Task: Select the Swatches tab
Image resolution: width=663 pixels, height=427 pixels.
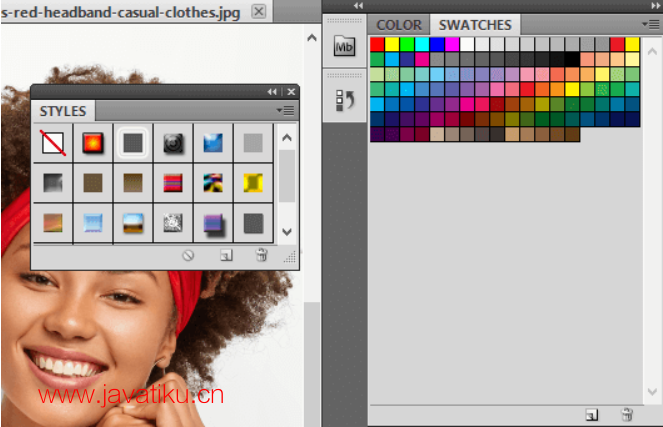Action: pyautogui.click(x=475, y=25)
